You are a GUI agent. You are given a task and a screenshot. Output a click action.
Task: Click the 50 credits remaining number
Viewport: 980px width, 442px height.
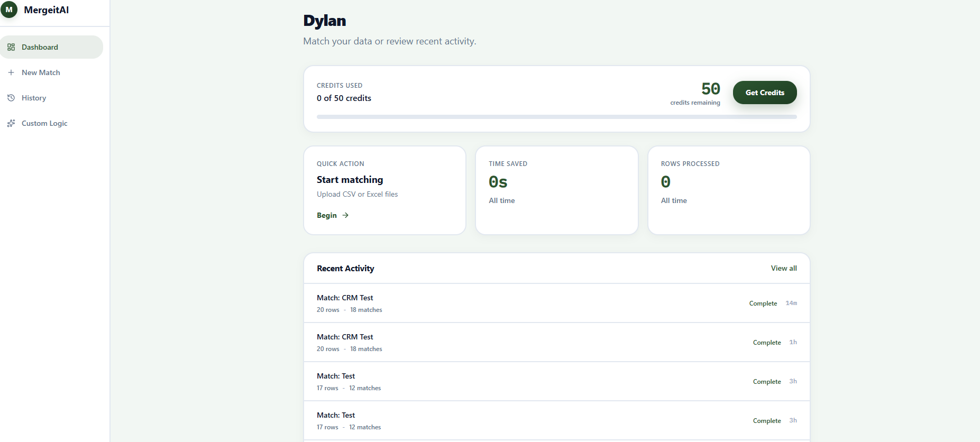(711, 89)
